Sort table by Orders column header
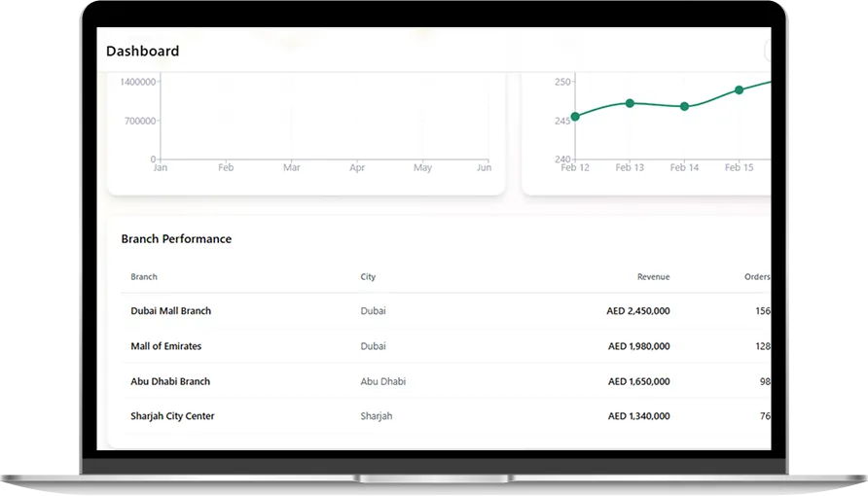Screen dimensions: 868x496 pos(757,277)
